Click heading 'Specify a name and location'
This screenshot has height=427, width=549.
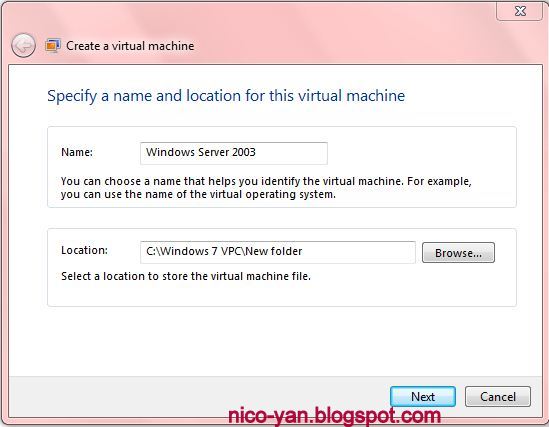(226, 96)
